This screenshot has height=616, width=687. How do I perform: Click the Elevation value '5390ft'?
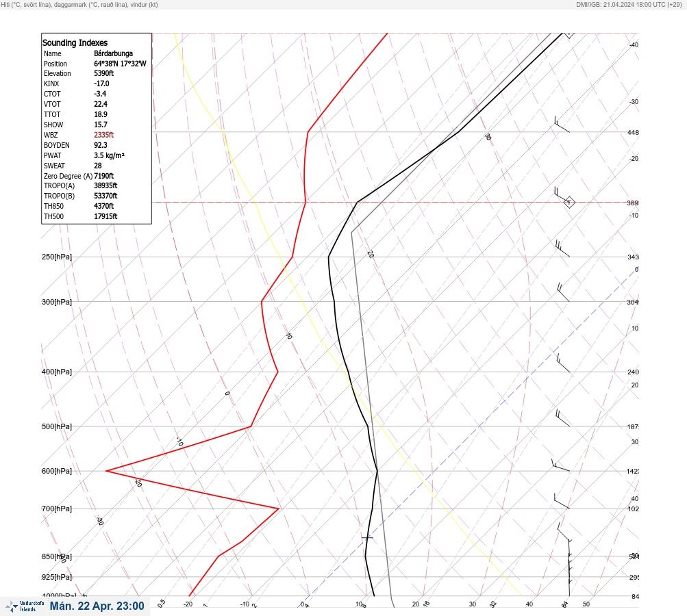[x=104, y=73]
